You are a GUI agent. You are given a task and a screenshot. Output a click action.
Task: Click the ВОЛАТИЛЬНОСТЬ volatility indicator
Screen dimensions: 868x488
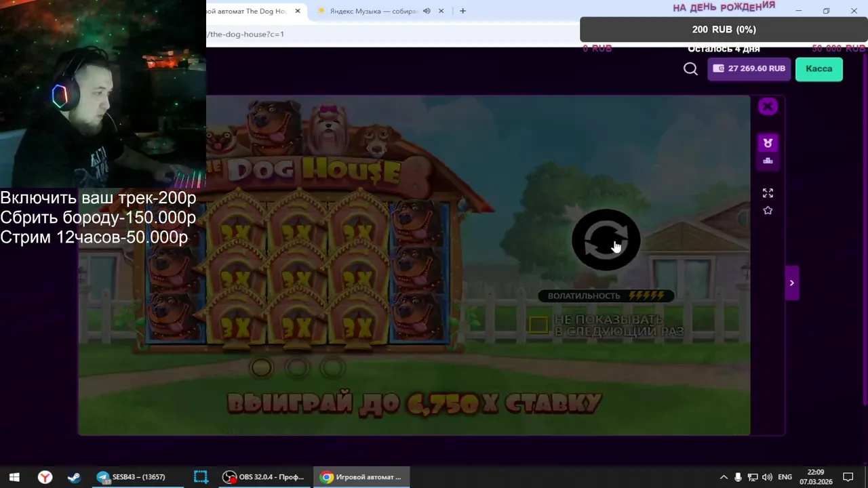coord(606,296)
